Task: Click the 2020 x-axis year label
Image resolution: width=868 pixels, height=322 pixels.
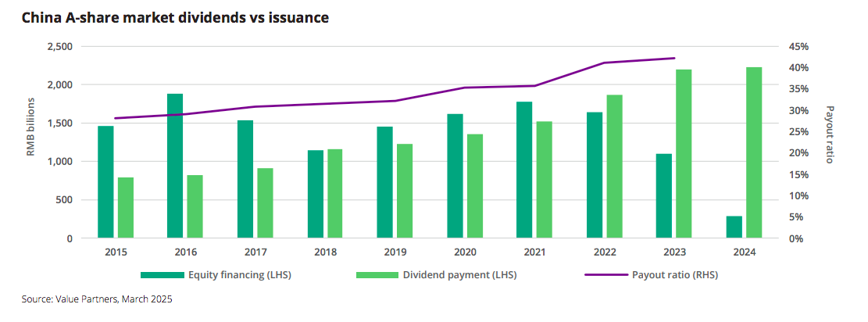Action: pyautogui.click(x=465, y=253)
